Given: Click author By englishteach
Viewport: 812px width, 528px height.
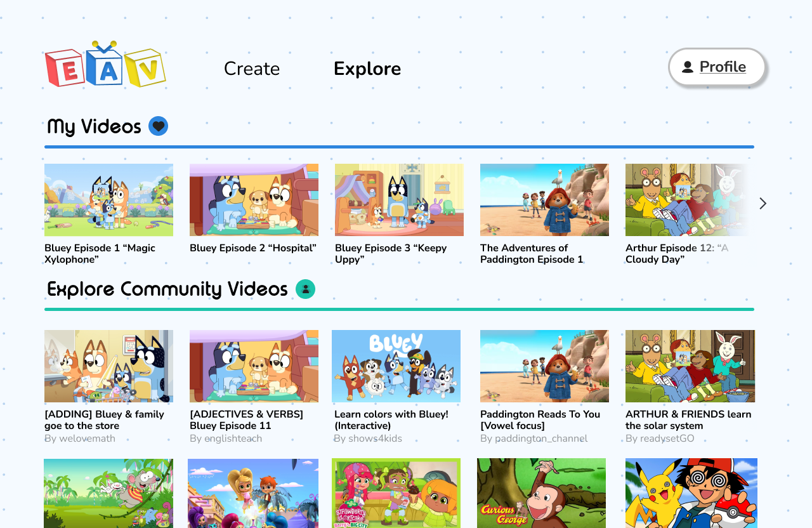Looking at the screenshot, I should 226,439.
